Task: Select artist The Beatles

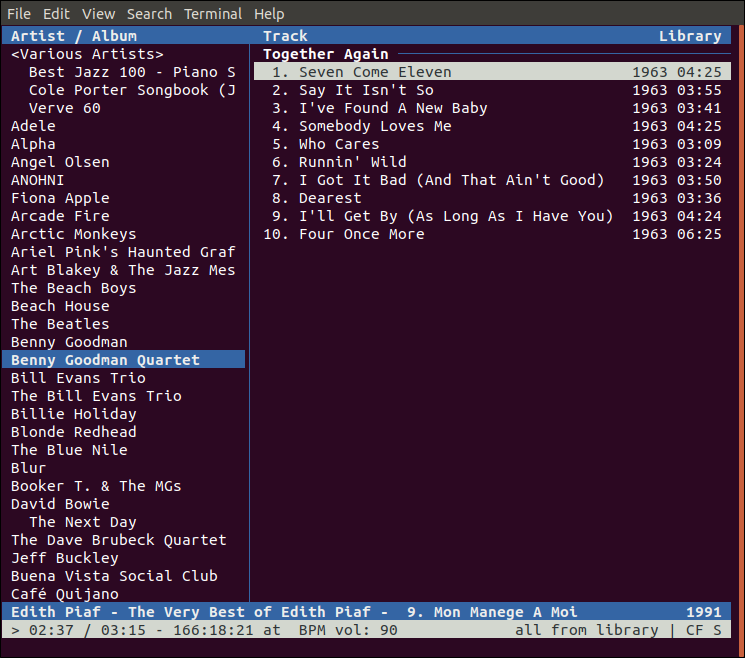Action: pos(60,324)
